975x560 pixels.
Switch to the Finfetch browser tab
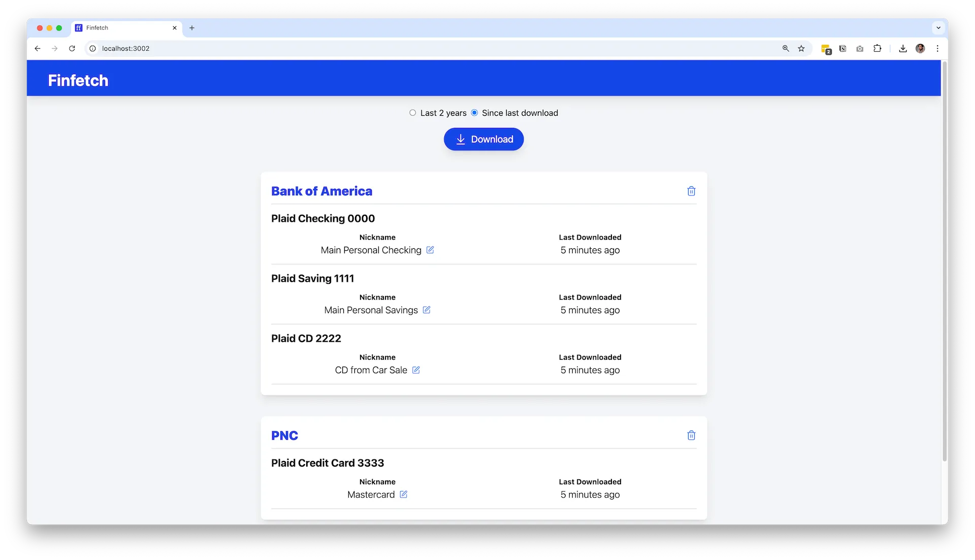pos(126,28)
